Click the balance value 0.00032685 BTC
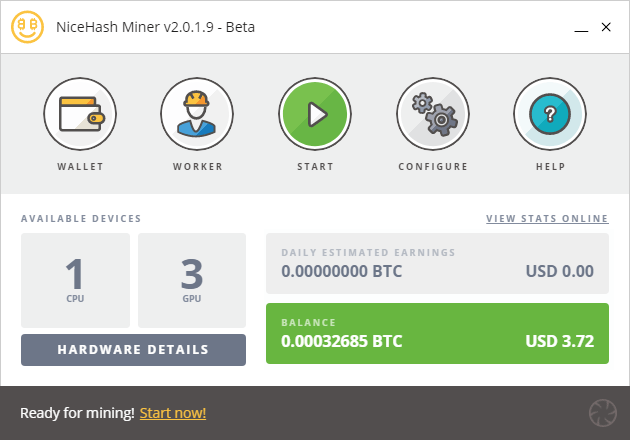 pyautogui.click(x=342, y=341)
